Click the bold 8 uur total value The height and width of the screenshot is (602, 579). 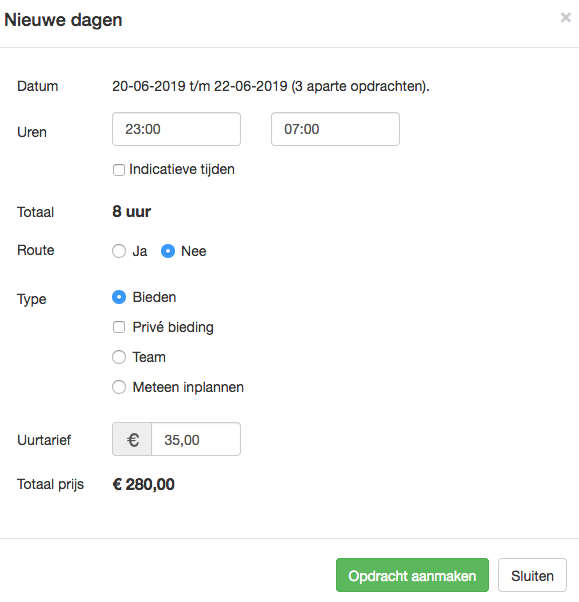pyautogui.click(x=132, y=212)
